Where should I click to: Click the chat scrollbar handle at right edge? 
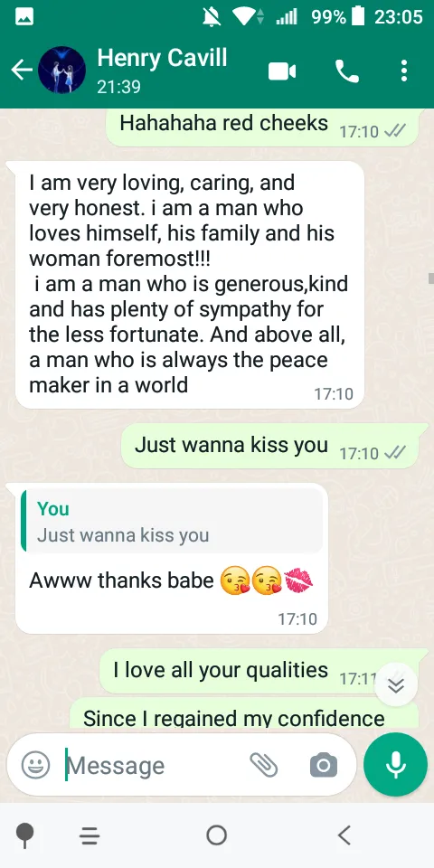click(430, 278)
